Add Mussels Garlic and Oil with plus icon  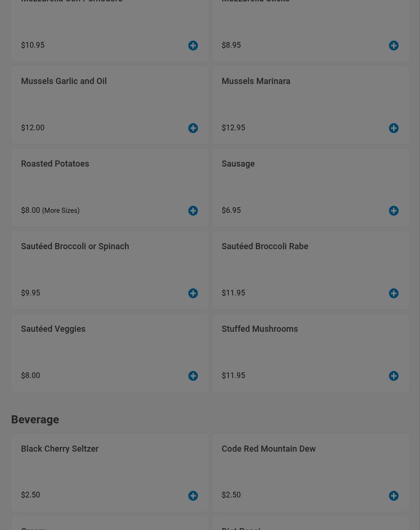click(x=193, y=128)
